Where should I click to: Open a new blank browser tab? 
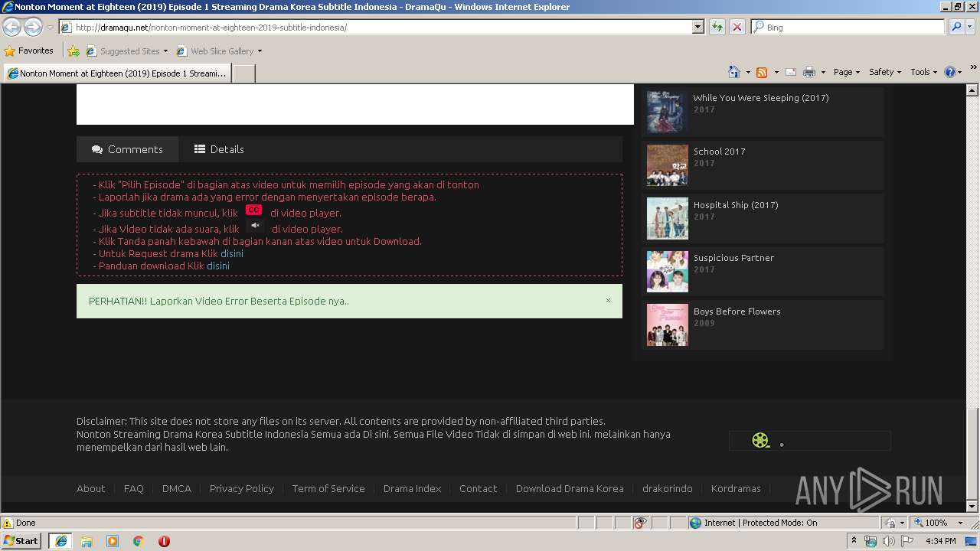coord(243,73)
